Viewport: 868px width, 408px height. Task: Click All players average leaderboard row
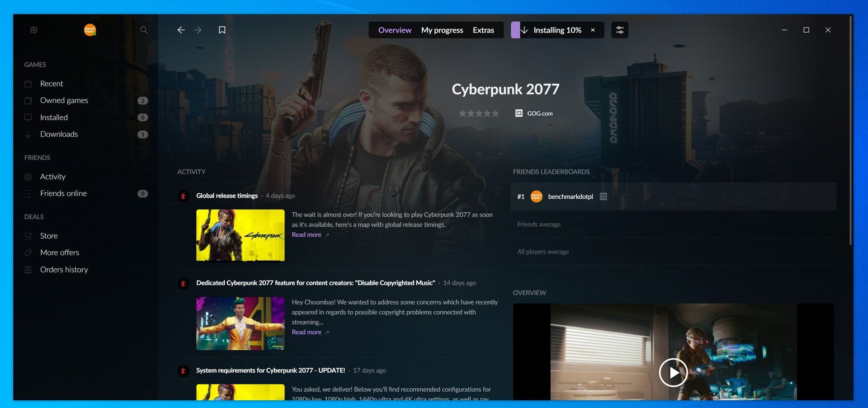(x=674, y=252)
